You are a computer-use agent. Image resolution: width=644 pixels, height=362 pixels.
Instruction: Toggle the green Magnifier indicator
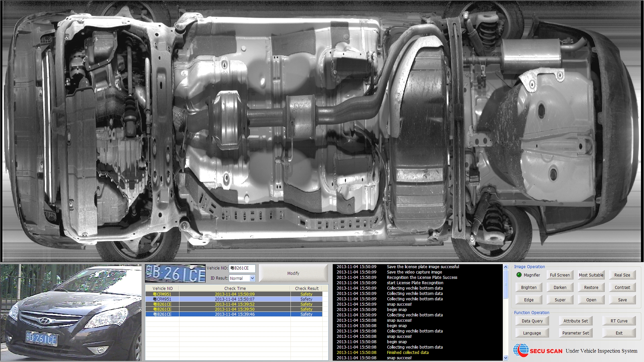click(x=519, y=275)
